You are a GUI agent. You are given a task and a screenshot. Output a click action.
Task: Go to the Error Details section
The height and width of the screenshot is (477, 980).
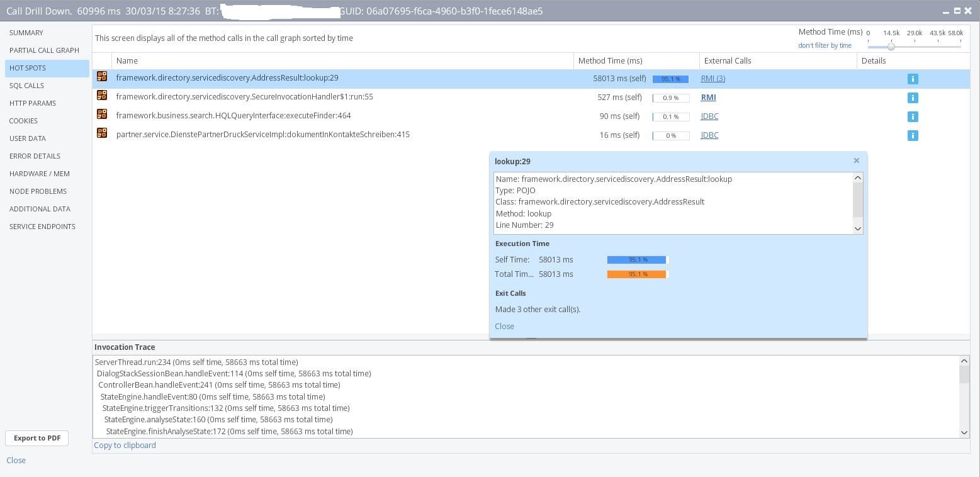(x=35, y=156)
